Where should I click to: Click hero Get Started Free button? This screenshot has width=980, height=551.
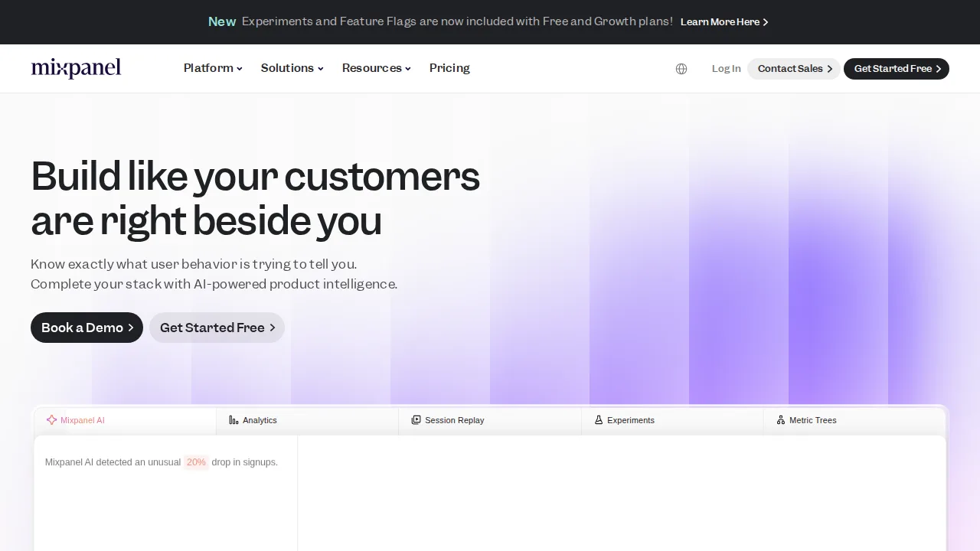pyautogui.click(x=217, y=328)
